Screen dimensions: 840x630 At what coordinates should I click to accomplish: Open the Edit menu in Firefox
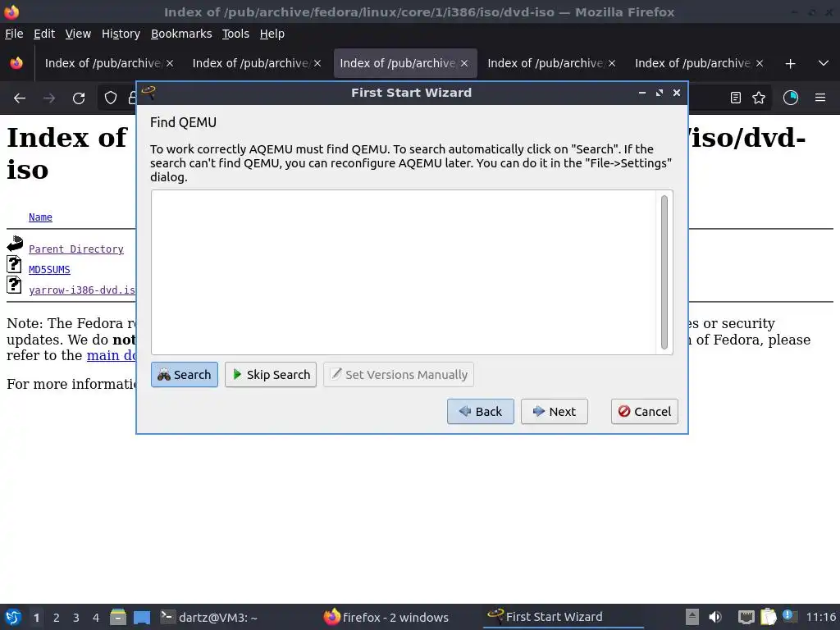[x=44, y=34]
